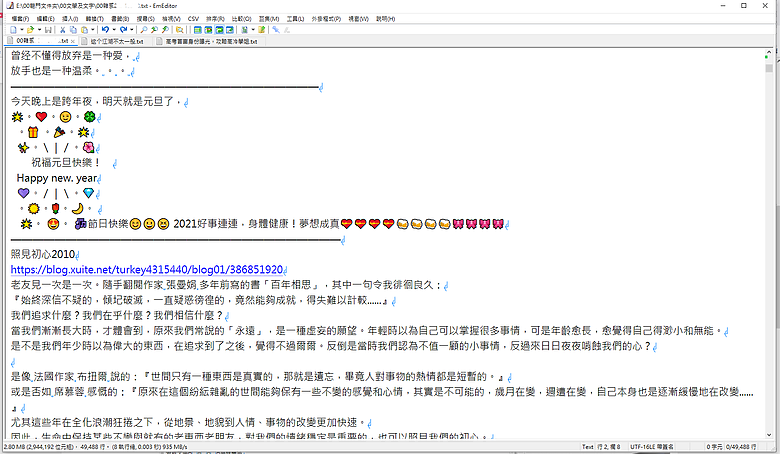Open the 說明(H) menu
Viewport: 780px width, 454px height.
click(386, 19)
